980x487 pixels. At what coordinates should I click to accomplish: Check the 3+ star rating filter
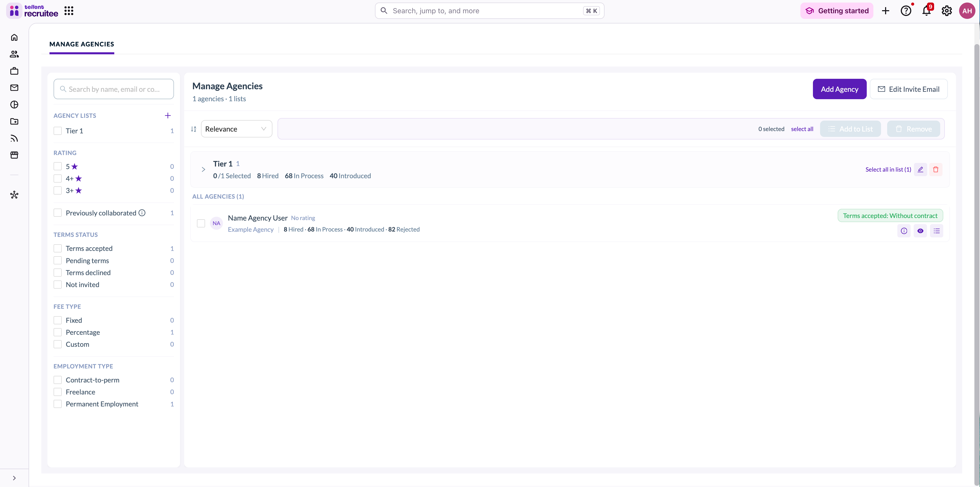click(58, 190)
